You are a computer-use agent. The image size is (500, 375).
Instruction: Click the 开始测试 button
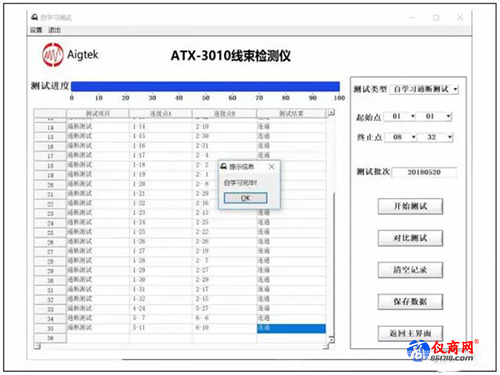[x=410, y=206]
